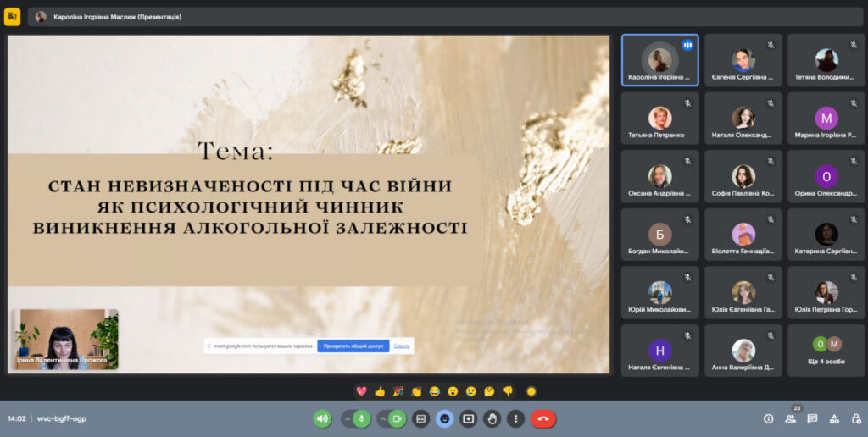Open the chat panel icon
868x437 pixels.
tap(812, 418)
